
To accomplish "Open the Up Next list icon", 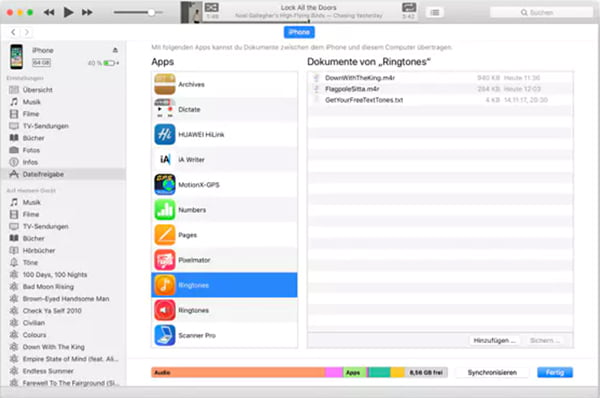I will pyautogui.click(x=435, y=13).
